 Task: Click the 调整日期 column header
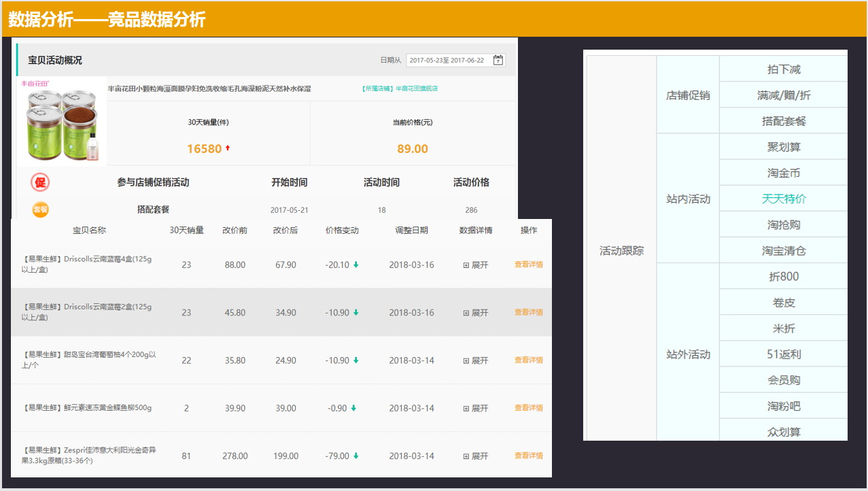click(x=411, y=230)
